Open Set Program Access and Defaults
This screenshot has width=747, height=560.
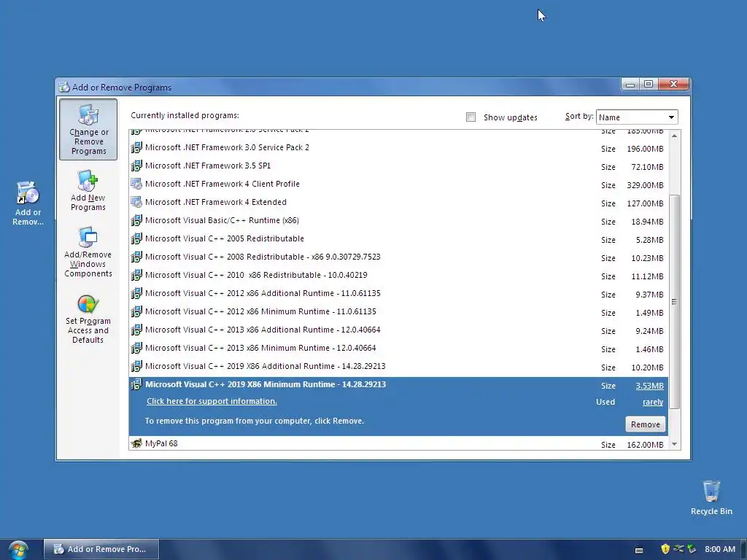(x=88, y=319)
